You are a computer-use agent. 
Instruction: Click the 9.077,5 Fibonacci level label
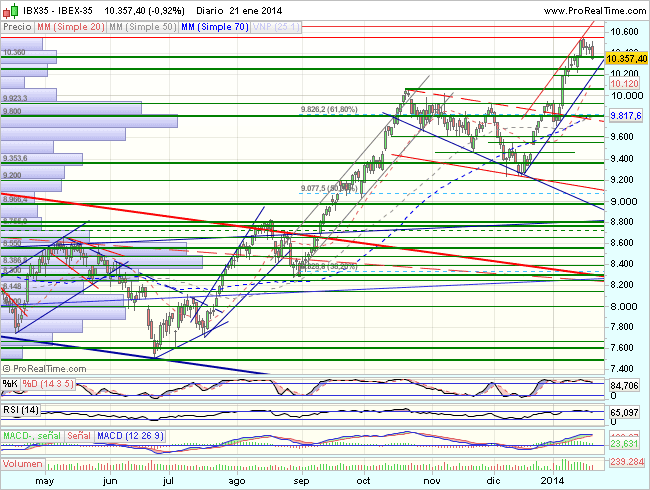[328, 189]
